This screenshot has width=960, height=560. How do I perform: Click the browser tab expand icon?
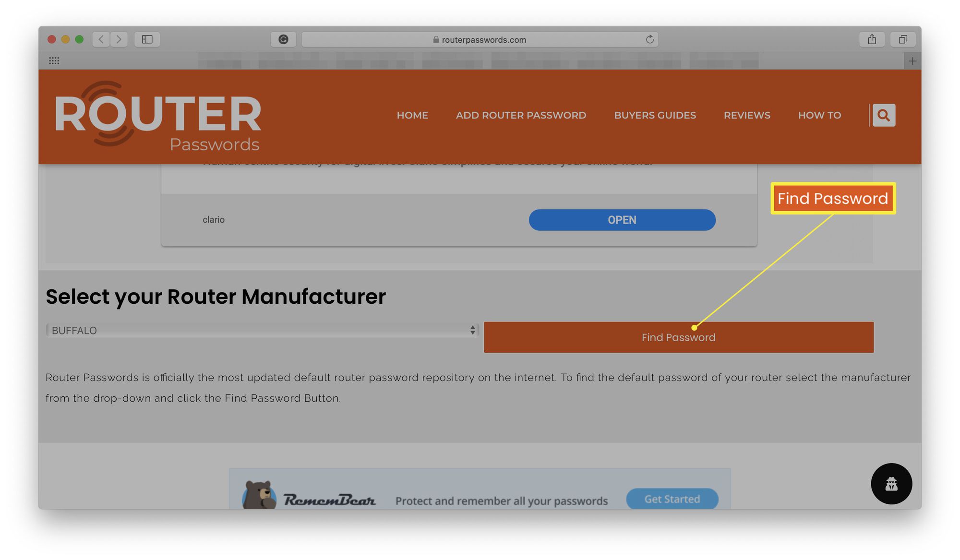[x=902, y=39]
